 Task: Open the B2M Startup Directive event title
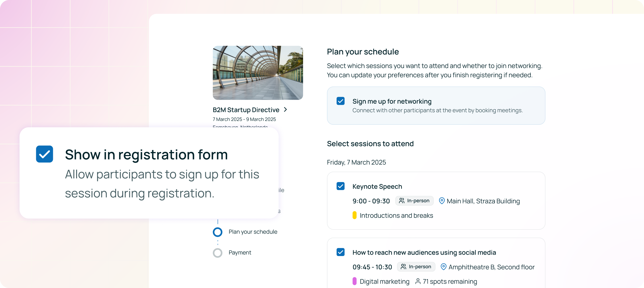pyautogui.click(x=246, y=110)
